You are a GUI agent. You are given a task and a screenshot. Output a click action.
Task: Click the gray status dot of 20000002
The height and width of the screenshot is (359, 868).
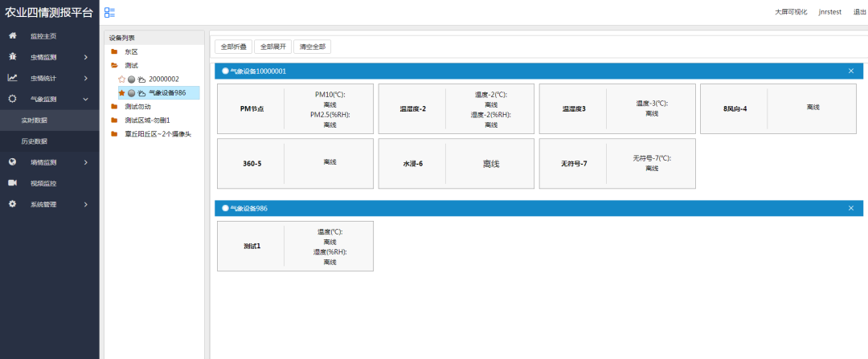click(x=132, y=79)
